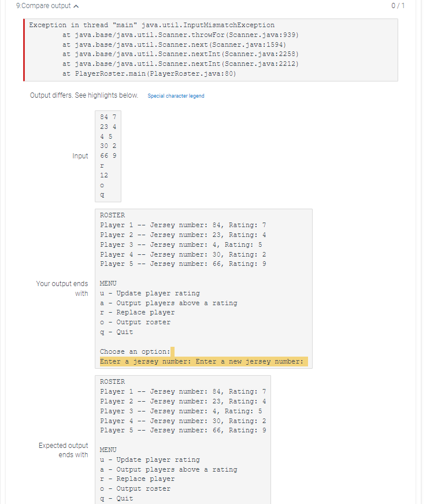Image resolution: width=445 pixels, height=504 pixels.
Task: Click MENU heading in expected output
Action: coord(108,450)
